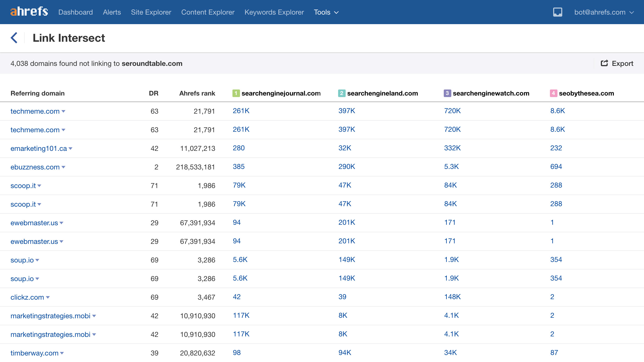This screenshot has width=644, height=362.
Task: Select Dashboard in the top menu
Action: click(x=75, y=12)
